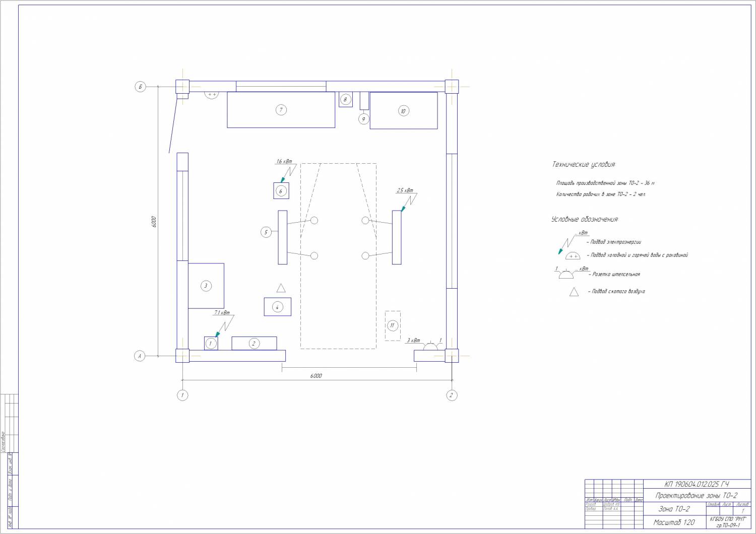Click the 7.1 кВт power label
Viewport: 756px width, 534px height.
point(222,313)
